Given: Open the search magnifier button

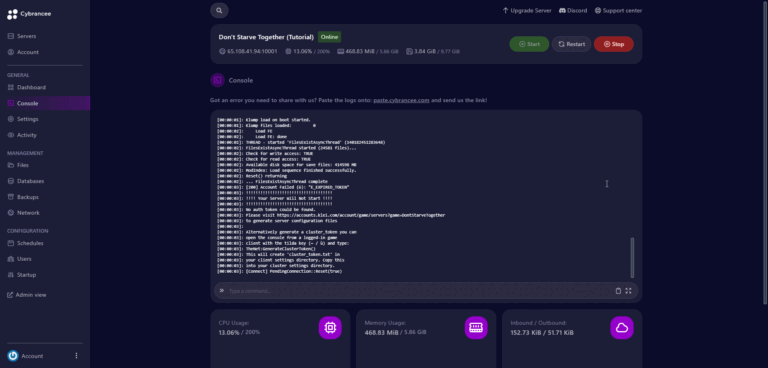Looking at the screenshot, I should [x=219, y=10].
